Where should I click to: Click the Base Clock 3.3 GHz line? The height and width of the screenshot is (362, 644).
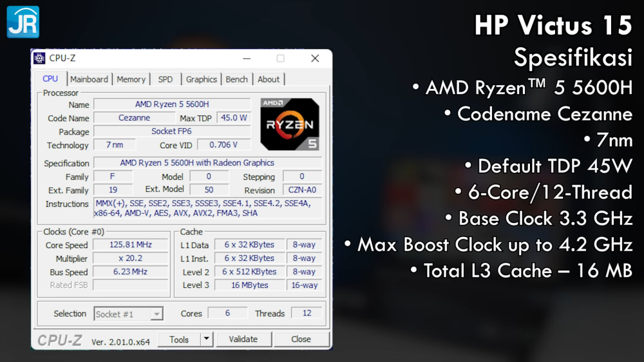coord(539,218)
